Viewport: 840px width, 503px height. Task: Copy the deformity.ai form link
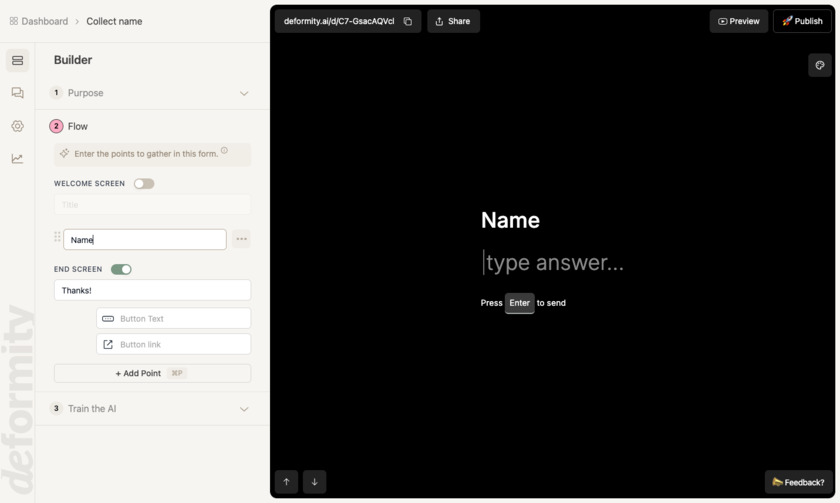pos(408,21)
